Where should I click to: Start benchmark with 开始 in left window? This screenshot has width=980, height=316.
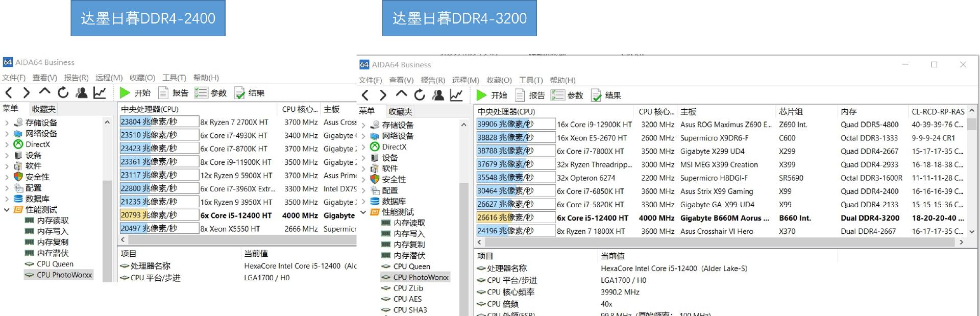click(135, 92)
